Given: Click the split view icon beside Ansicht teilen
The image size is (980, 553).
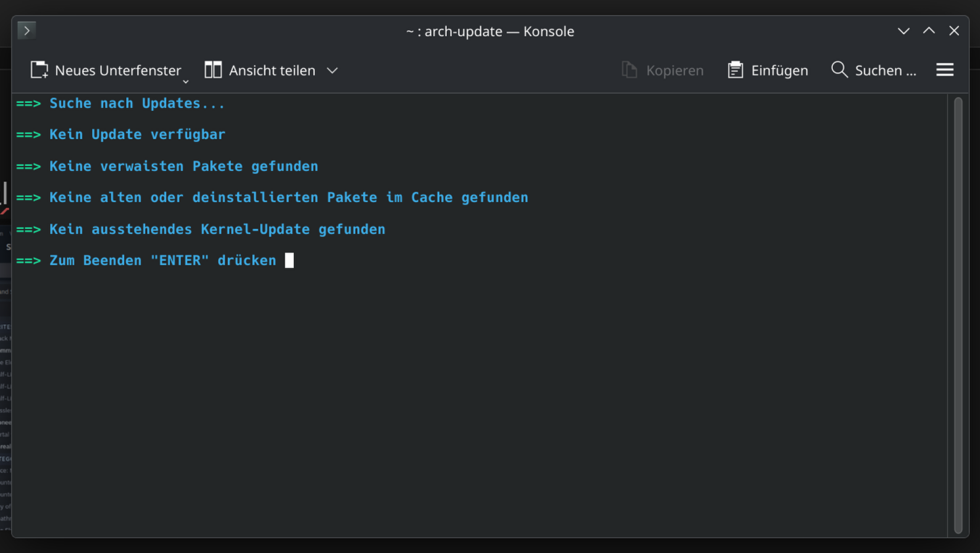Looking at the screenshot, I should [x=213, y=70].
